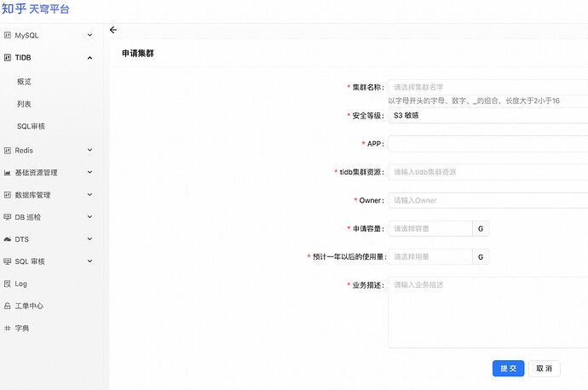Expand the DB 巡检 chevron
The height and width of the screenshot is (390, 588).
(x=89, y=216)
